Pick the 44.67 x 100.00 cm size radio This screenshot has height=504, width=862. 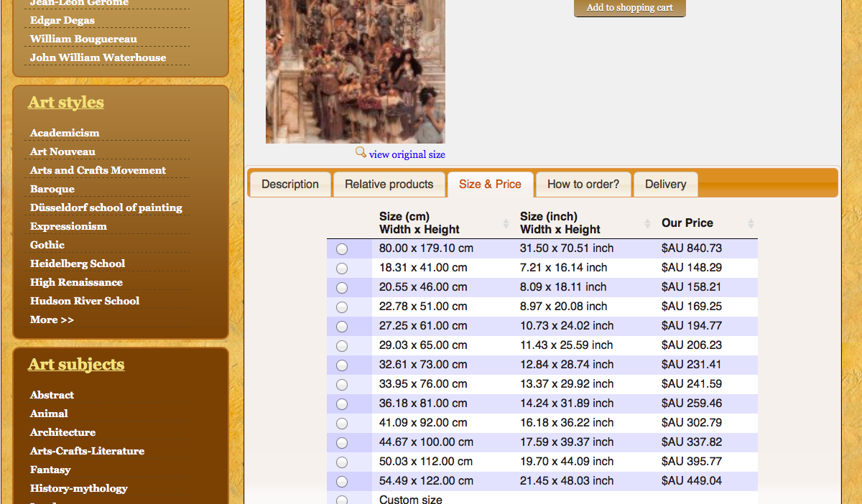coord(342,443)
